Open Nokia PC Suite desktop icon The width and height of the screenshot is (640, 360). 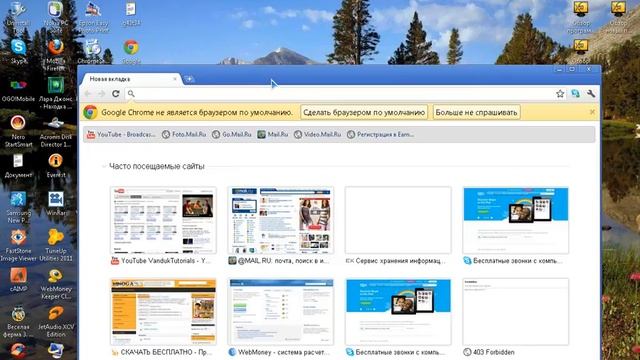tap(56, 17)
